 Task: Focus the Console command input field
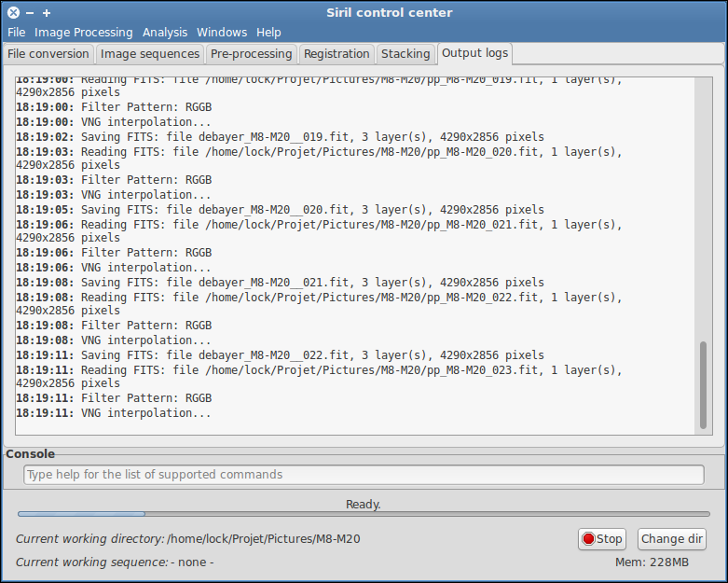coord(364,475)
